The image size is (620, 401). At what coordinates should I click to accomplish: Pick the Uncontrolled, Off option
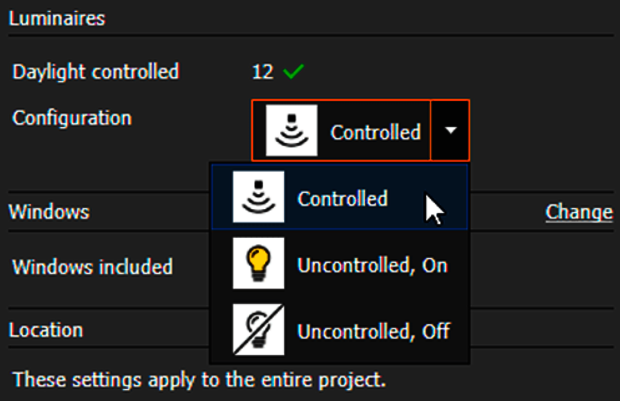click(372, 332)
